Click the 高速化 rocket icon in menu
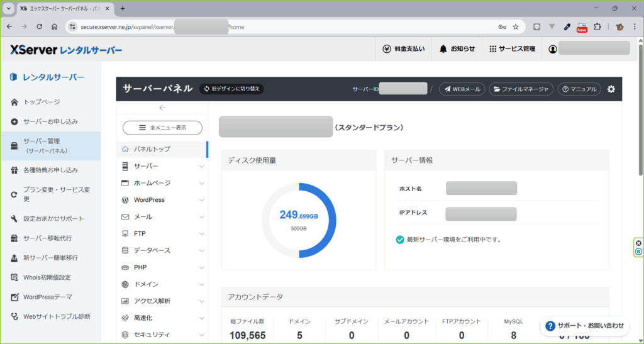This screenshot has width=644, height=344. coord(125,318)
